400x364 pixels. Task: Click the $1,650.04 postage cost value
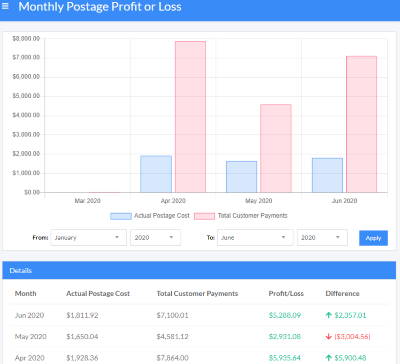(x=82, y=337)
